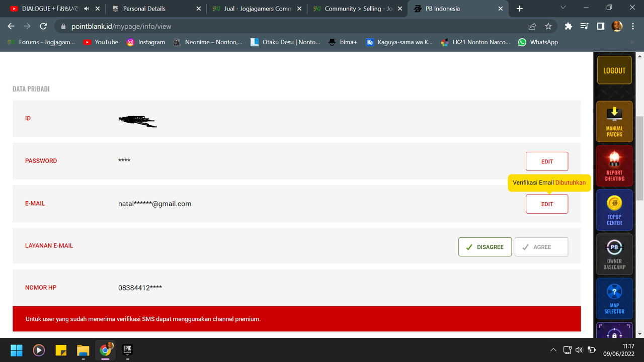Open the Forums - Jogjagamers bookmark
Image resolution: width=644 pixels, height=362 pixels.
[x=41, y=42]
